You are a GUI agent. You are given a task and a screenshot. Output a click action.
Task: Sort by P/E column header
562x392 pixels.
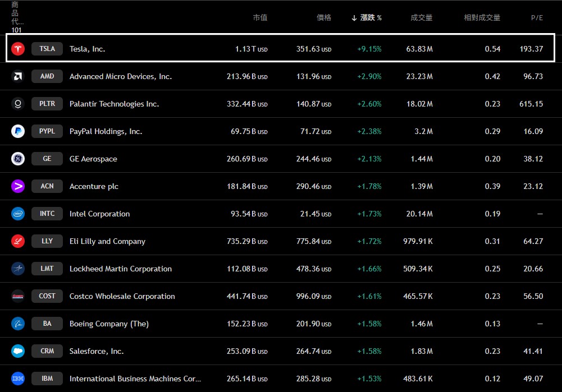click(x=537, y=18)
